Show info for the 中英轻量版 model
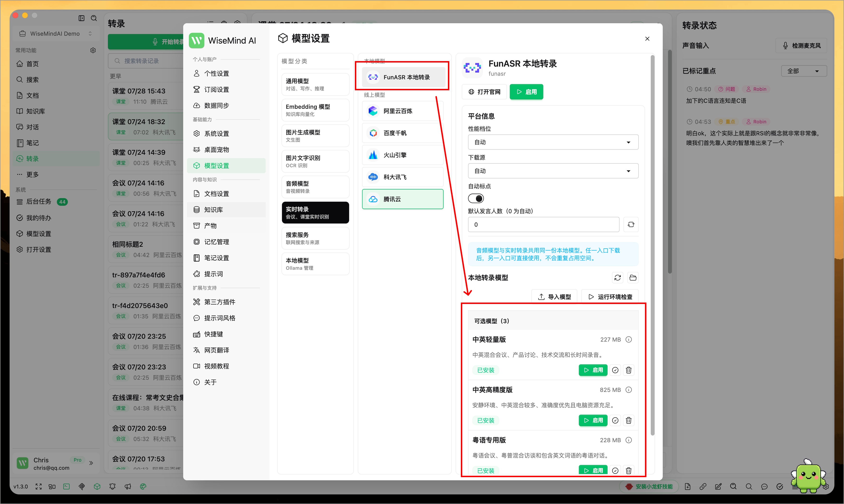Screen dimensions: 844x504 pos(629,340)
